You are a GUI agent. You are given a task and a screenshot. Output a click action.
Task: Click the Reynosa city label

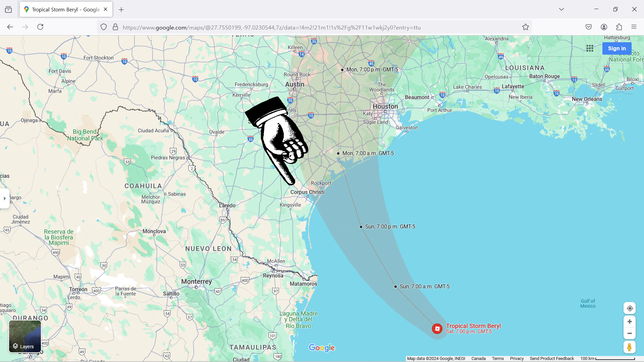click(273, 276)
